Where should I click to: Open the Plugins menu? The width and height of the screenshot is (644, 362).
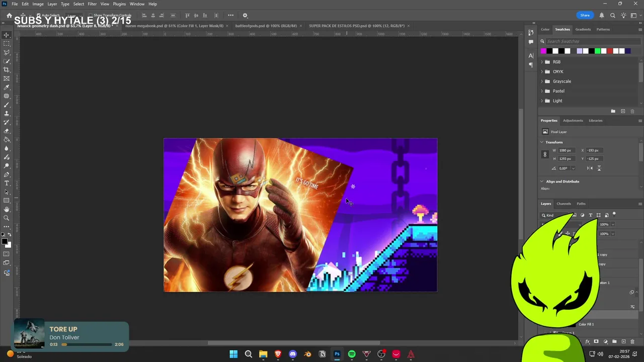pos(119,4)
